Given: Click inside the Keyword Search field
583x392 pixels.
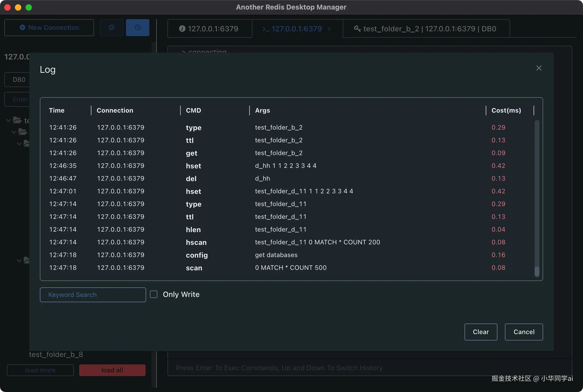Looking at the screenshot, I should (x=92, y=295).
